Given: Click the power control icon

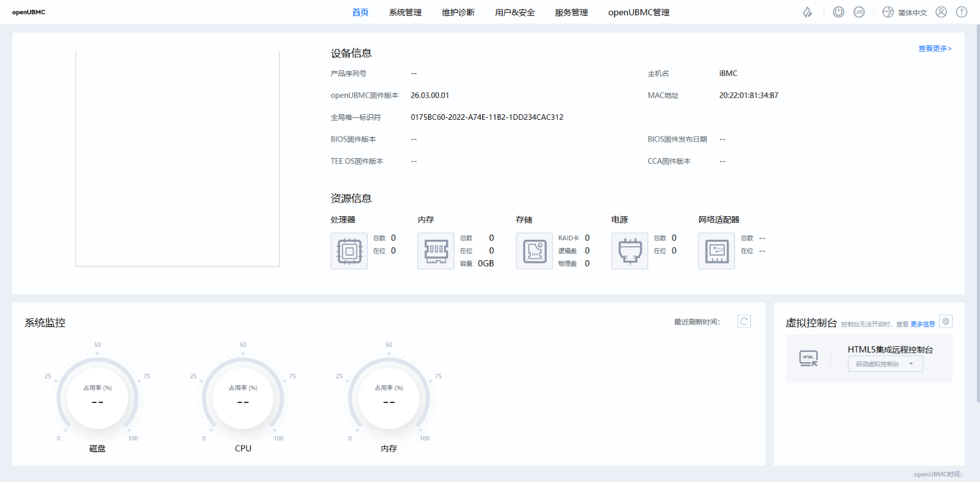Looking at the screenshot, I should click(x=839, y=12).
